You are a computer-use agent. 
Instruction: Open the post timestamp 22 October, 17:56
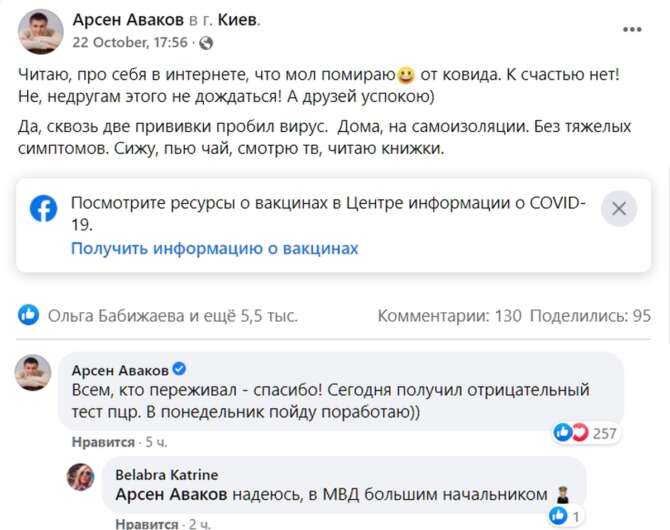pos(130,43)
